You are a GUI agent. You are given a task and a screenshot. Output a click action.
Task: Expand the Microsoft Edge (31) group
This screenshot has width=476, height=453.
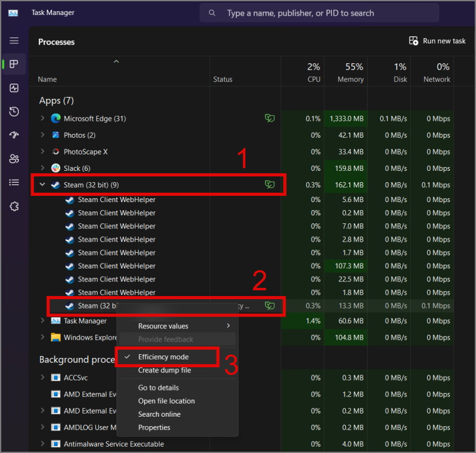pyautogui.click(x=43, y=118)
